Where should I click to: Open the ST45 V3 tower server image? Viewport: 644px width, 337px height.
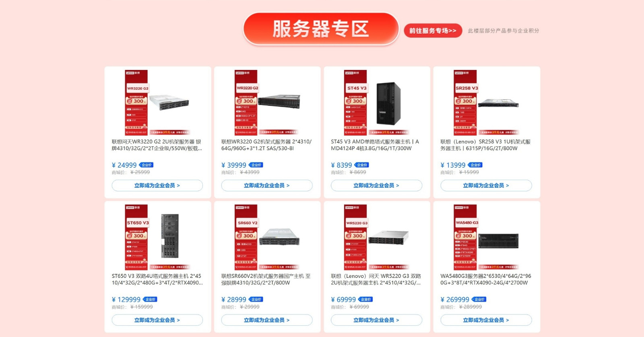(376, 103)
